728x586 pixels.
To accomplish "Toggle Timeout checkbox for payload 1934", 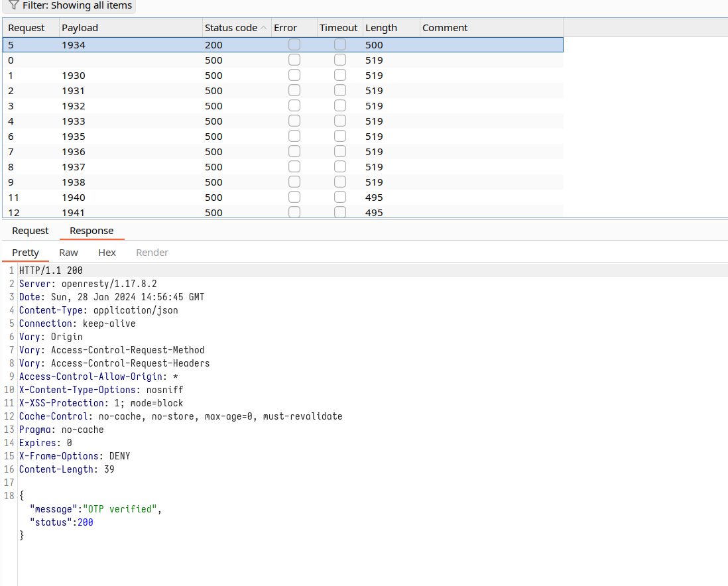I will [x=340, y=45].
